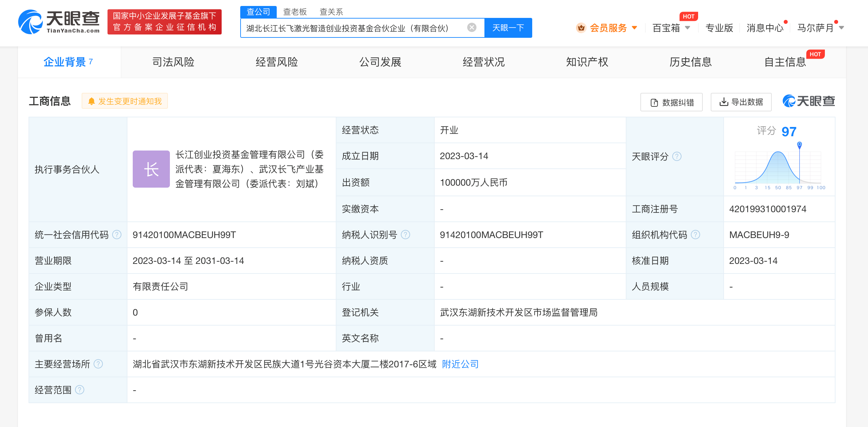Image resolution: width=868 pixels, height=427 pixels.
Task: Click the help icon beside 经营范围
Action: point(80,390)
